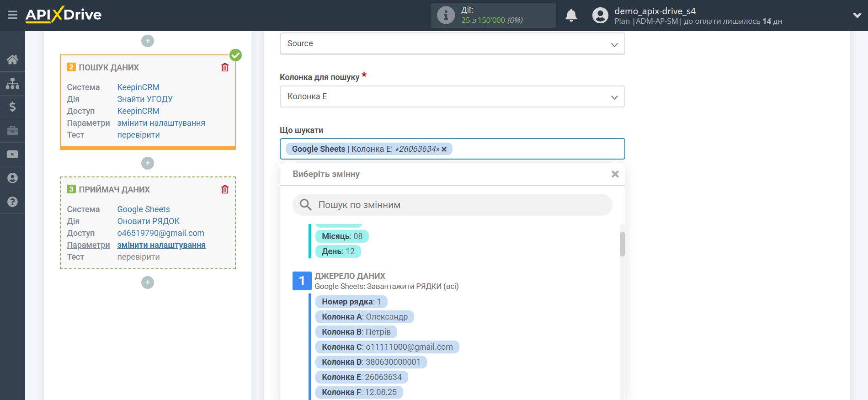This screenshot has width=868, height=400.
Task: Click the ApiX-Drive logo
Action: 64,15
